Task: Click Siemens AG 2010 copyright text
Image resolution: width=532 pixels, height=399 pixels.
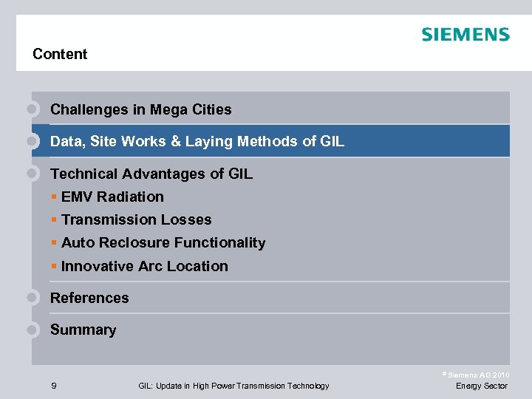Action: (x=476, y=375)
